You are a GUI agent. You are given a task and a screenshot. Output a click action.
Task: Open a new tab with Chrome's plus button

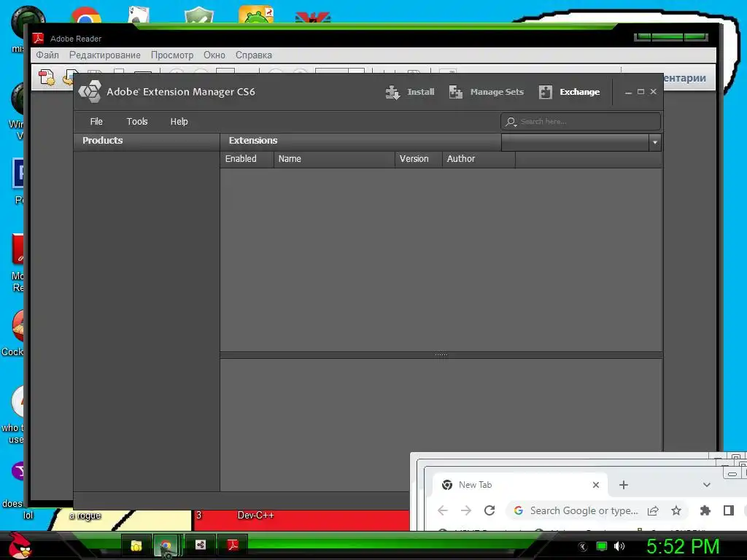click(x=624, y=485)
